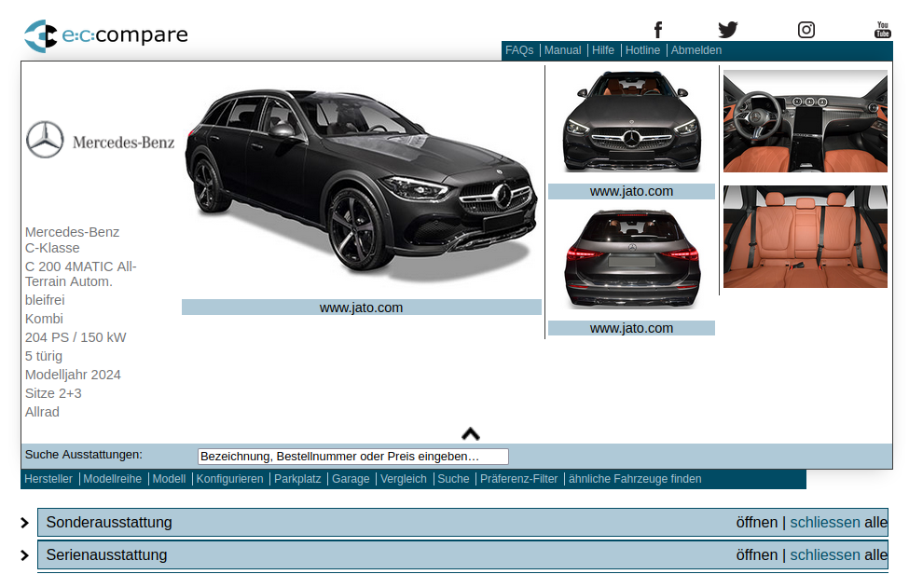Click the main front-side car image
Image resolution: width=909 pixels, height=588 pixels.
click(361, 185)
